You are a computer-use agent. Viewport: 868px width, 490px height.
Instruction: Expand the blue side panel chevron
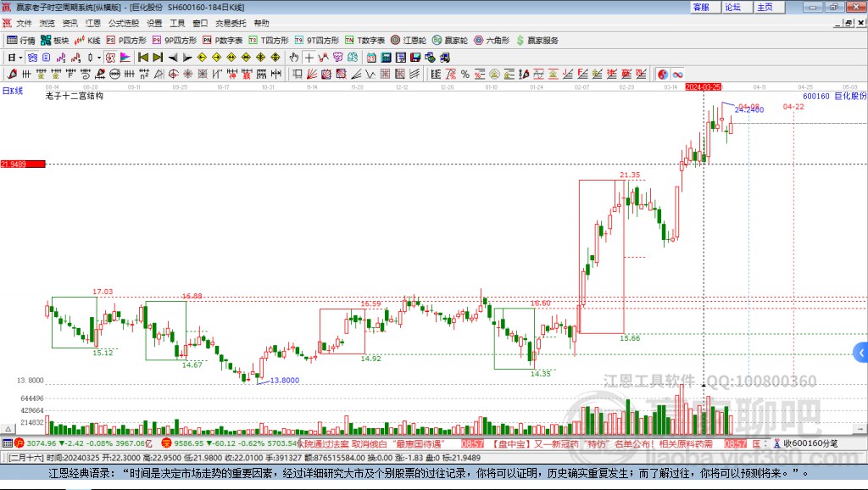click(x=861, y=353)
